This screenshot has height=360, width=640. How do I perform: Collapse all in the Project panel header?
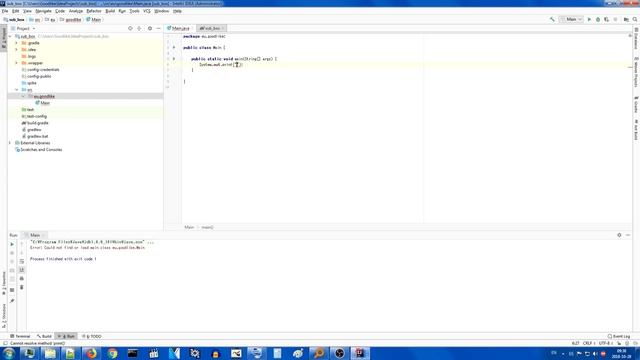(x=140, y=29)
